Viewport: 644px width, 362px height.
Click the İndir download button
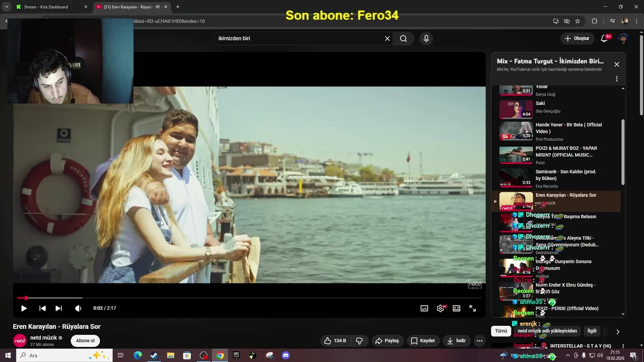456,340
